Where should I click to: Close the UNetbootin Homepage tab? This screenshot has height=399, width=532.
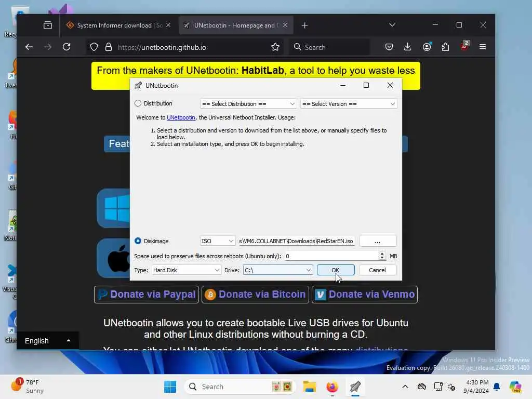click(285, 25)
